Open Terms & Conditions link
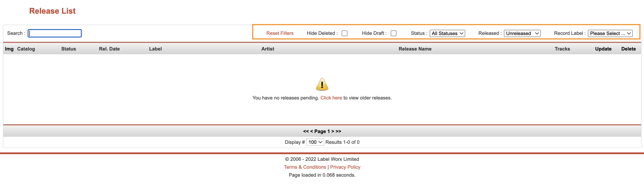The image size is (644, 191). [x=305, y=167]
